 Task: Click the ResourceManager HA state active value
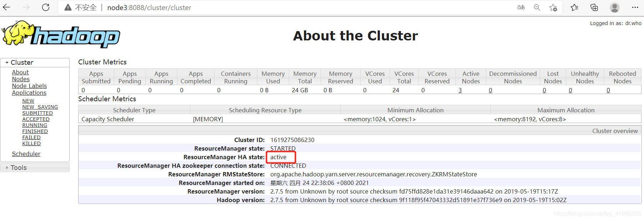coord(278,157)
